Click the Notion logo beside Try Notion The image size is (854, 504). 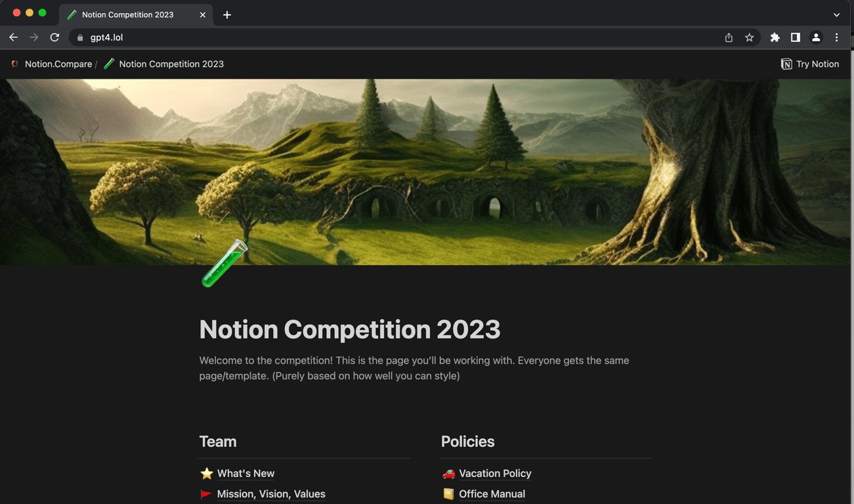[786, 64]
